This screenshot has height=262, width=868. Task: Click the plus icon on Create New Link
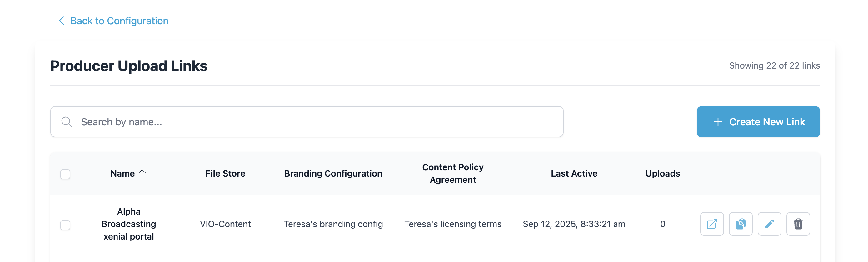pyautogui.click(x=718, y=122)
